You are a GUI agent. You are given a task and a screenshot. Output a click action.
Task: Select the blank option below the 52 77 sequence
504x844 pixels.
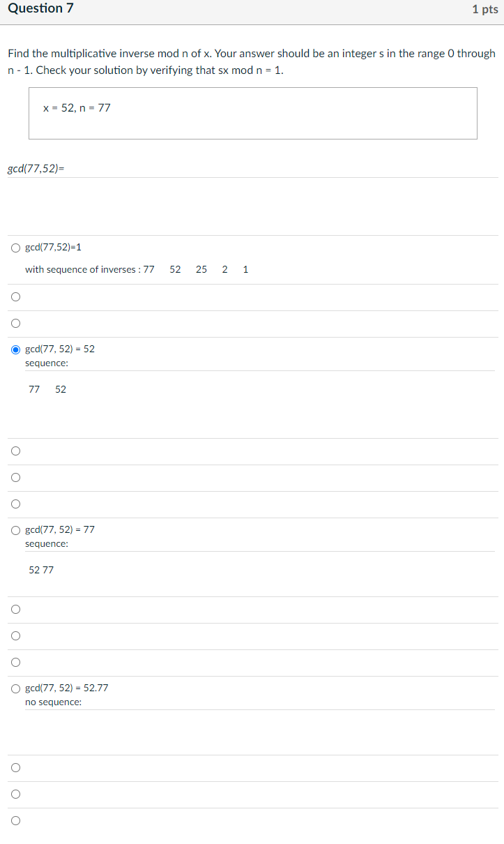15,609
